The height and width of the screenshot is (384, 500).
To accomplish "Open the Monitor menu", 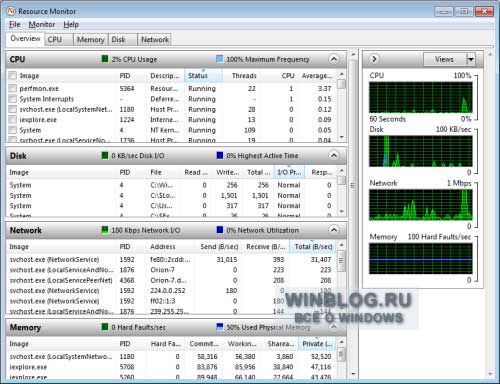I will 42,24.
